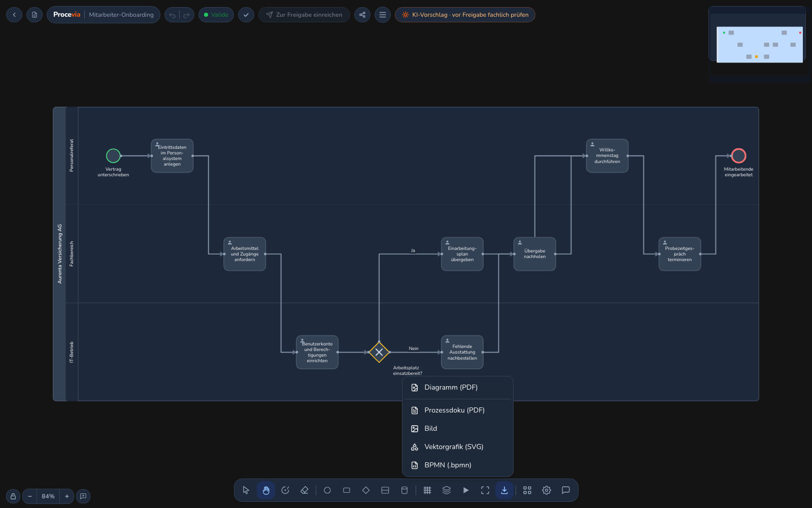Select the Fachbereich lane header

pyautogui.click(x=72, y=254)
